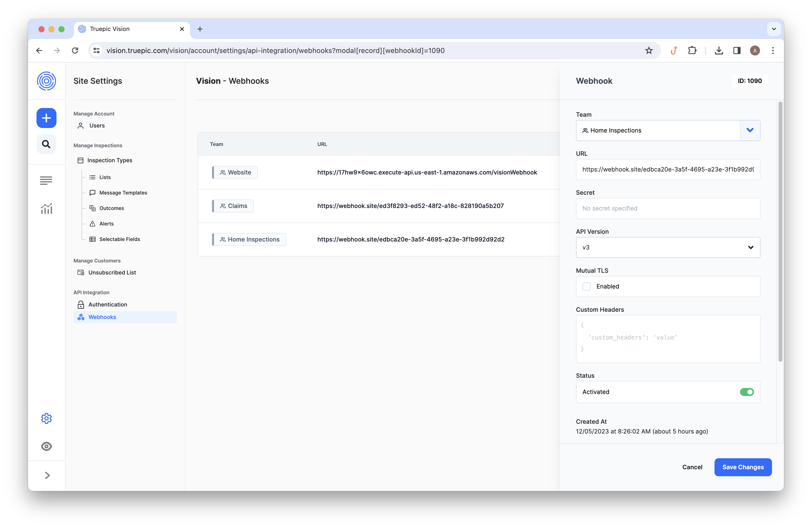
Task: Open the browser extensions puzzle icon
Action: [x=692, y=50]
